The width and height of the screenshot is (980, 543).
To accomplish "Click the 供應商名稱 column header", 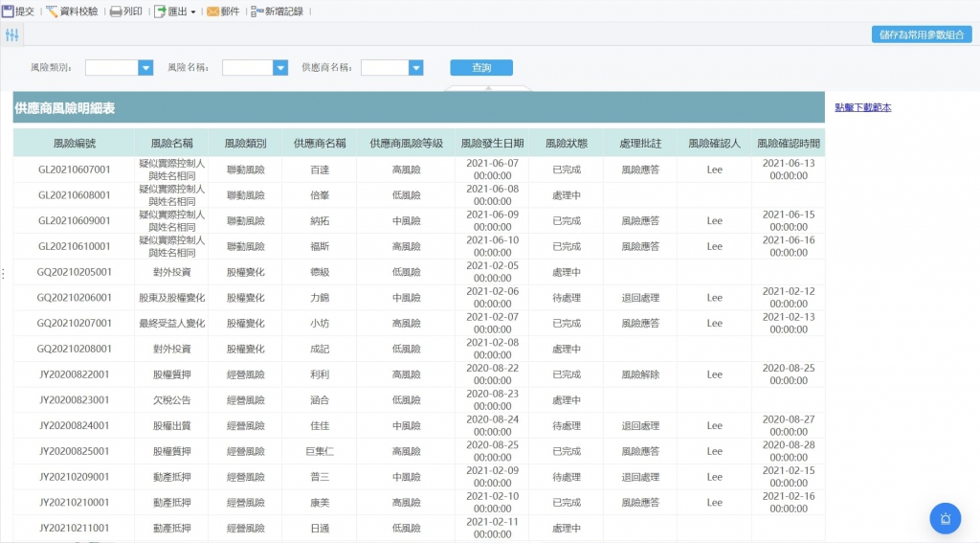I will click(x=320, y=144).
